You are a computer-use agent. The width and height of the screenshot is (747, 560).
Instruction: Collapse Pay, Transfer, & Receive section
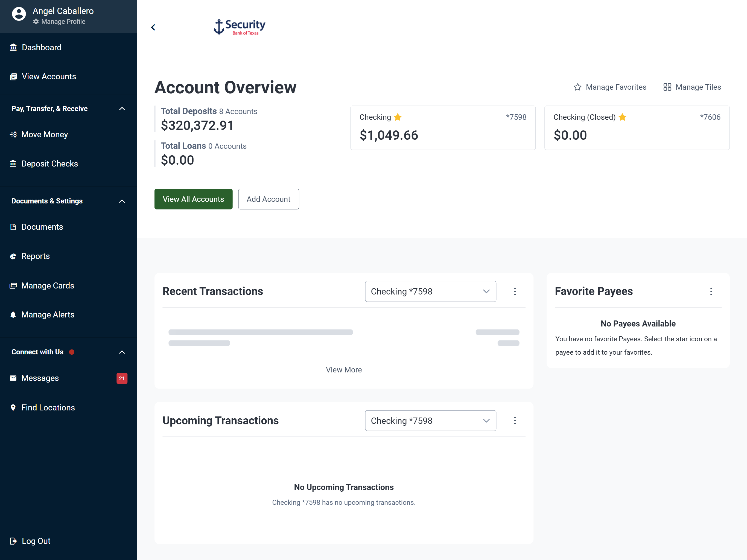(122, 109)
